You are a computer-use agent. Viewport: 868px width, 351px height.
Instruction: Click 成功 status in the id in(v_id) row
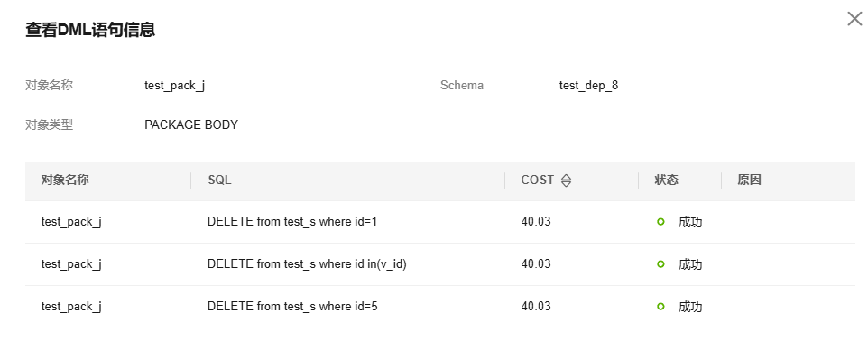pos(690,264)
